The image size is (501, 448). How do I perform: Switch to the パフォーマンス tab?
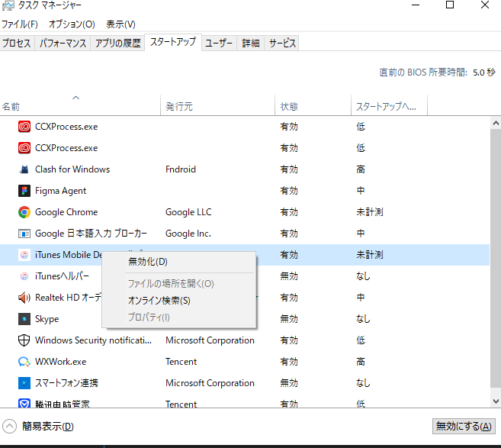[x=63, y=43]
